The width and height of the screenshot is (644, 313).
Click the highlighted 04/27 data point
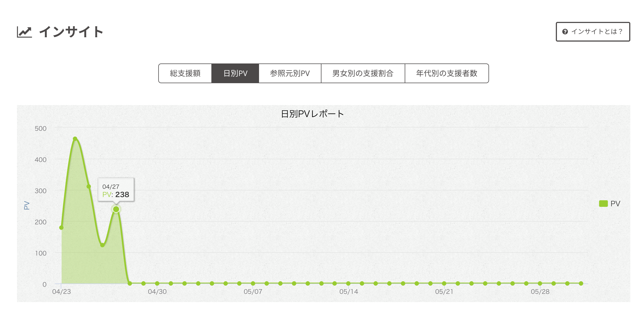tap(116, 209)
